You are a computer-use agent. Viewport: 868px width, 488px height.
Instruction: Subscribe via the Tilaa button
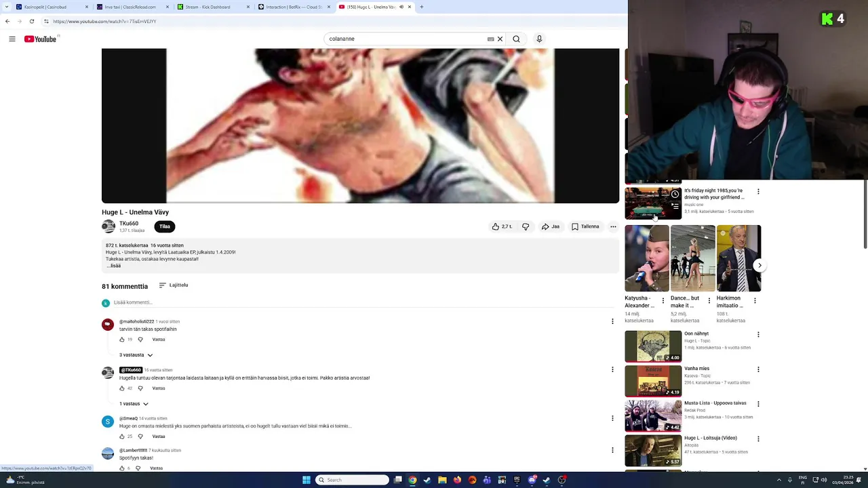[x=165, y=226]
